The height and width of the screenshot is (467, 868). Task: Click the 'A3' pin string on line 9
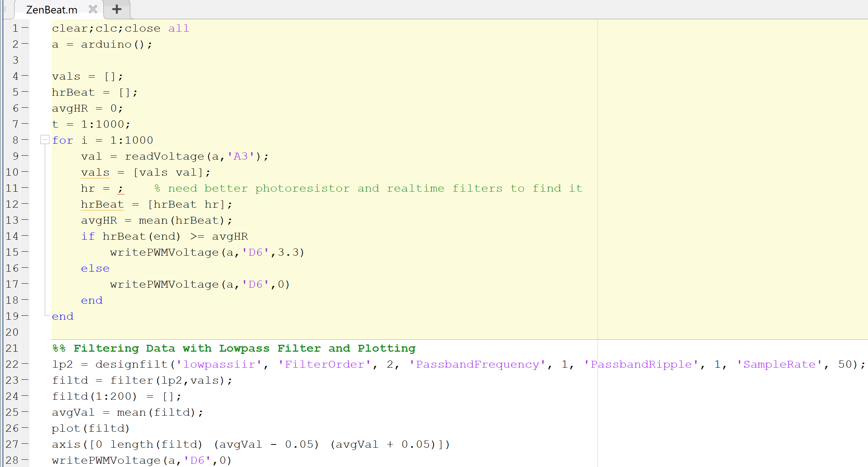(241, 156)
